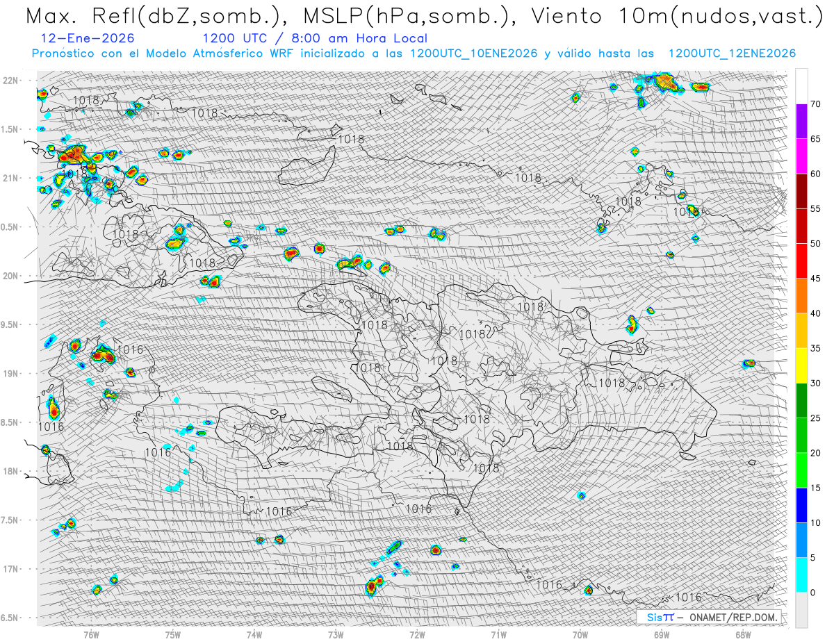This screenshot has height=644, width=834.
Task: Click the '74W' longitude axis label
Action: (254, 634)
